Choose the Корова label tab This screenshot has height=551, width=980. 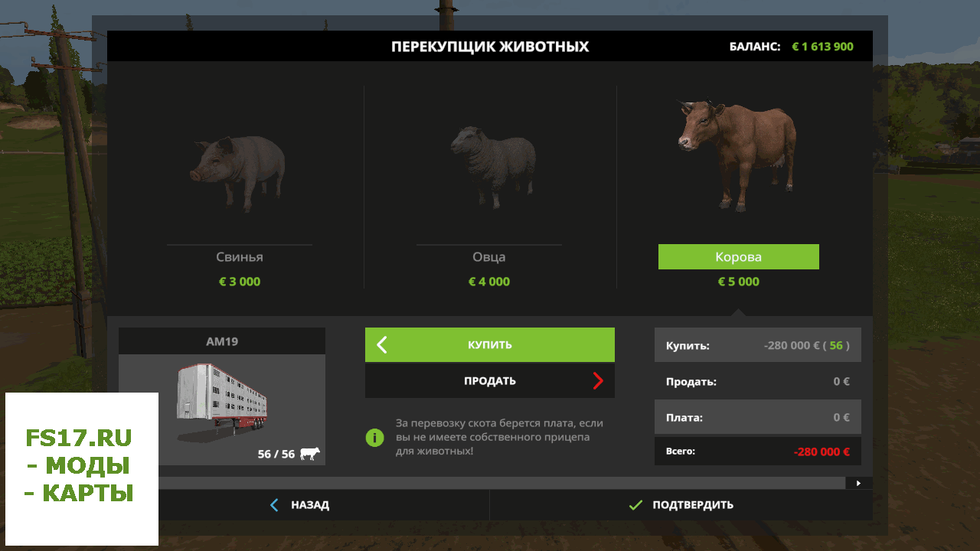pos(739,257)
